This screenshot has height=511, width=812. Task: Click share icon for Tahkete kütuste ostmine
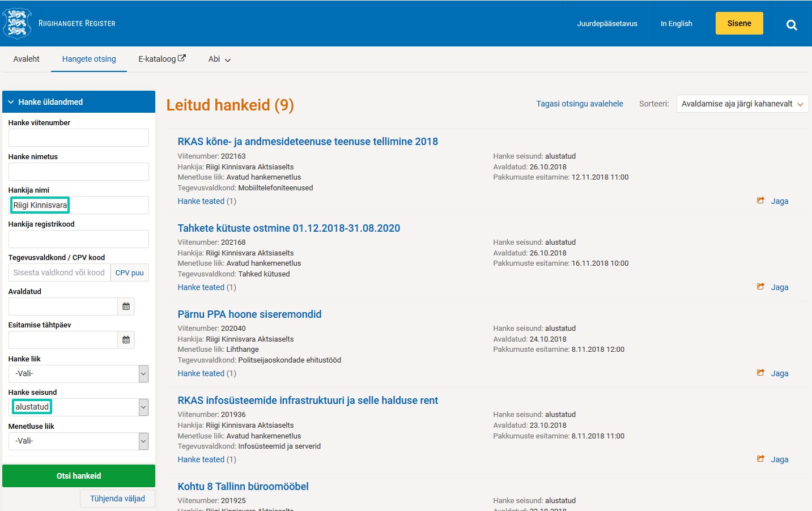click(x=760, y=287)
